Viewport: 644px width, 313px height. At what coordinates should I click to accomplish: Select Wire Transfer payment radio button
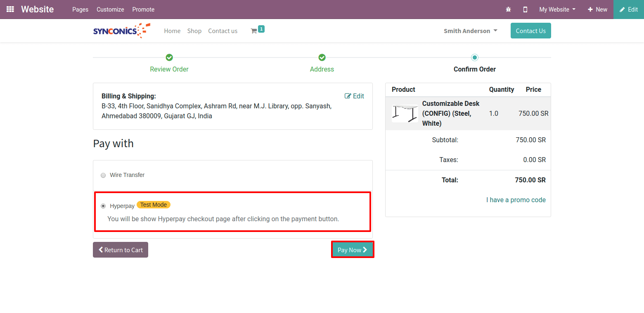[103, 175]
